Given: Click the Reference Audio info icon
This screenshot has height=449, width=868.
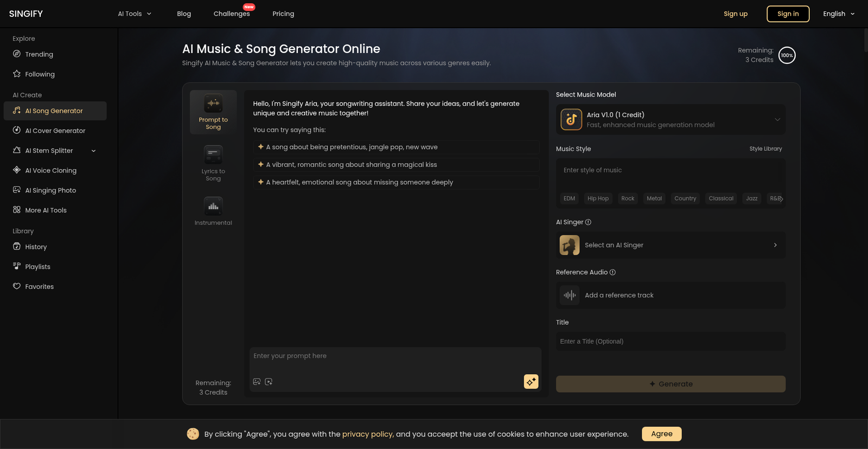Looking at the screenshot, I should pyautogui.click(x=612, y=272).
